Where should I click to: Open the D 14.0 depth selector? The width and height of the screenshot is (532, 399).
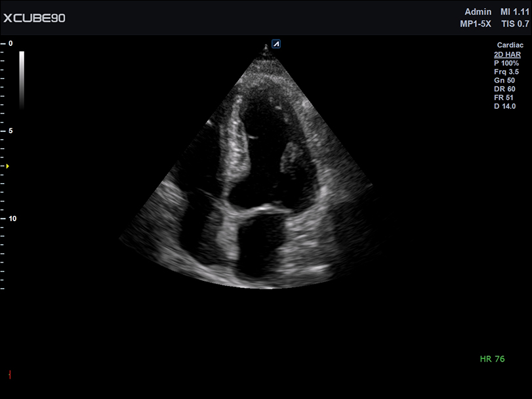point(504,105)
